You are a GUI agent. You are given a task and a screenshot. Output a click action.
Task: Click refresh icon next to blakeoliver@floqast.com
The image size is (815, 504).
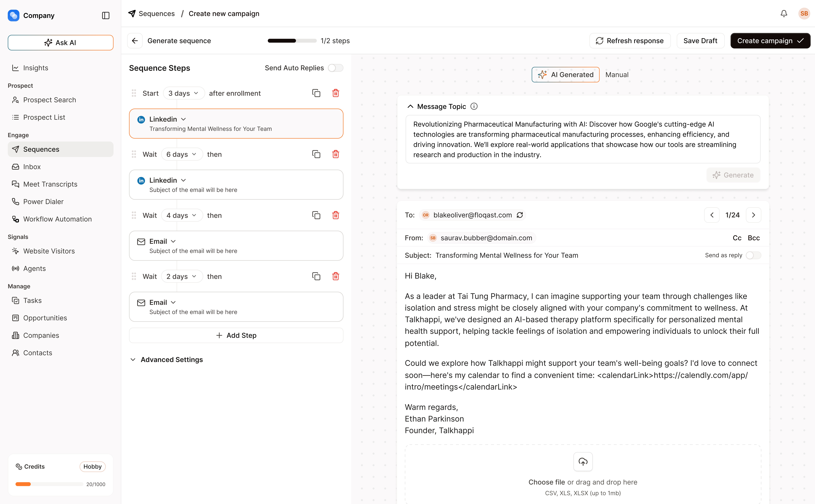[520, 215]
